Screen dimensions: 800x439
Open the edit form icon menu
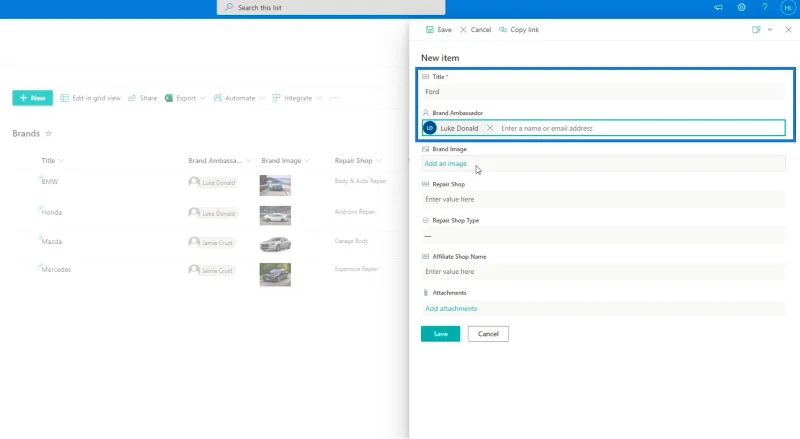click(756, 30)
